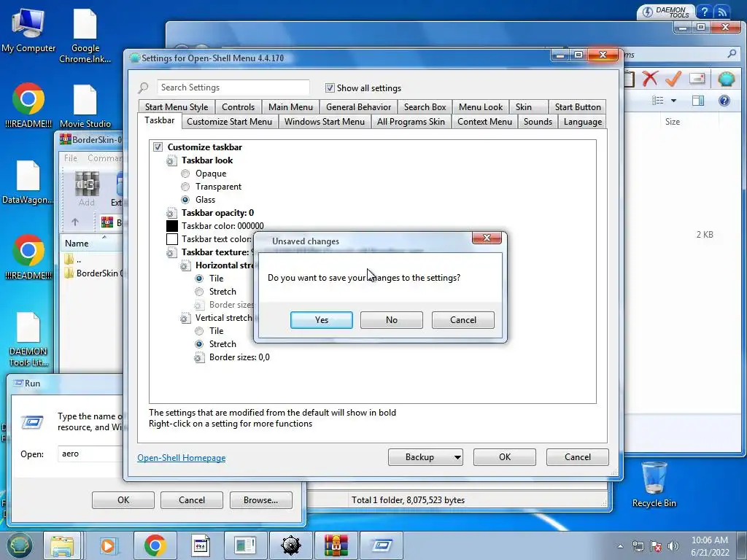747x560 pixels.
Task: Click the shell settings icon in Explorer toolbar
Action: [x=726, y=79]
